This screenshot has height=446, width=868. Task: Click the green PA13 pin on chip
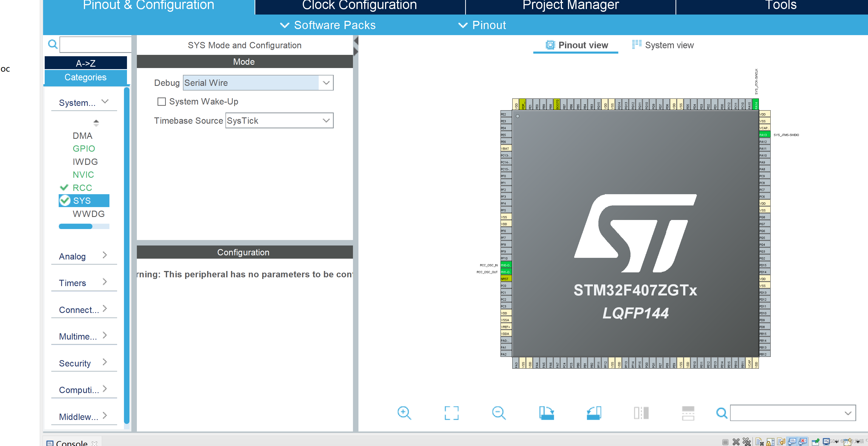click(x=764, y=135)
